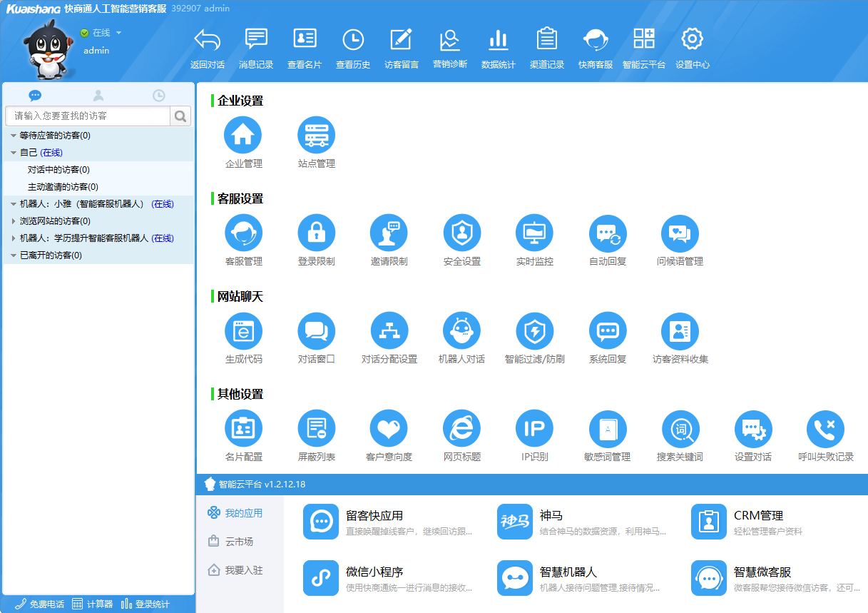
Task: Select 我要入驻 in side menu
Action: 243,570
